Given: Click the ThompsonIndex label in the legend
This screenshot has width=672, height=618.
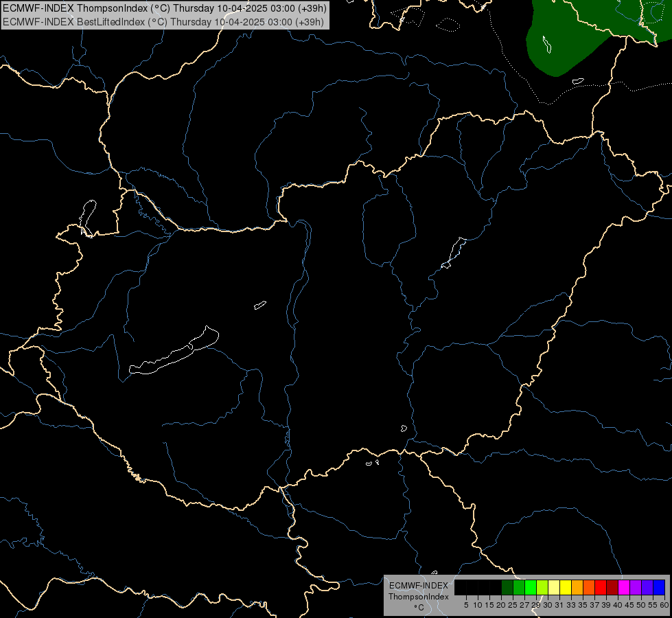Looking at the screenshot, I should [418, 597].
